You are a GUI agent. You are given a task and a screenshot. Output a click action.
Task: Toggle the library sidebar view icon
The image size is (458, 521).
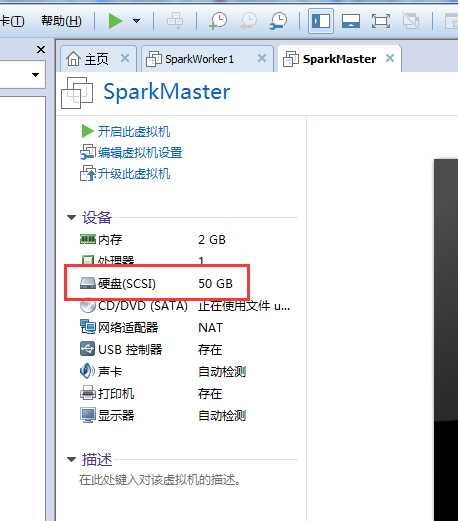[x=321, y=21]
